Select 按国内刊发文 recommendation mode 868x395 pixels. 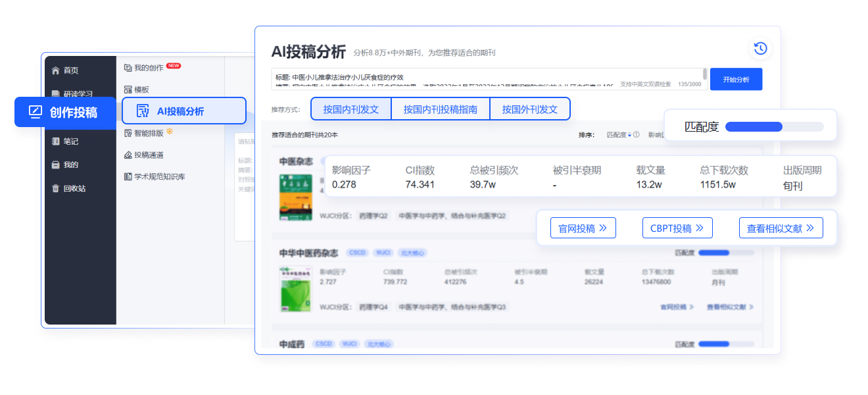click(x=351, y=109)
